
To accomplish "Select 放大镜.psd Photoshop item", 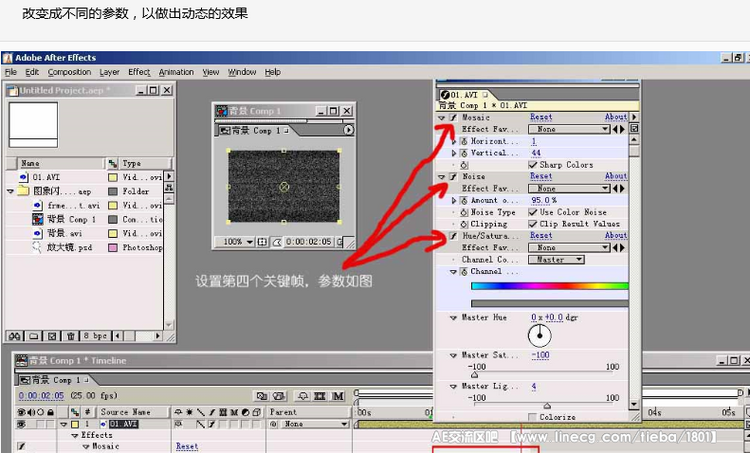I will (x=69, y=247).
